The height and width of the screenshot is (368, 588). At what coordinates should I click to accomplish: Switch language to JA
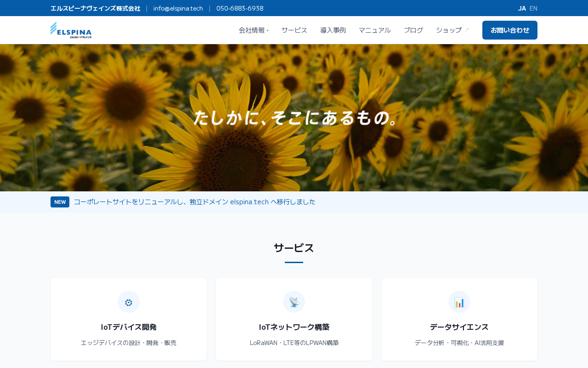(x=522, y=8)
